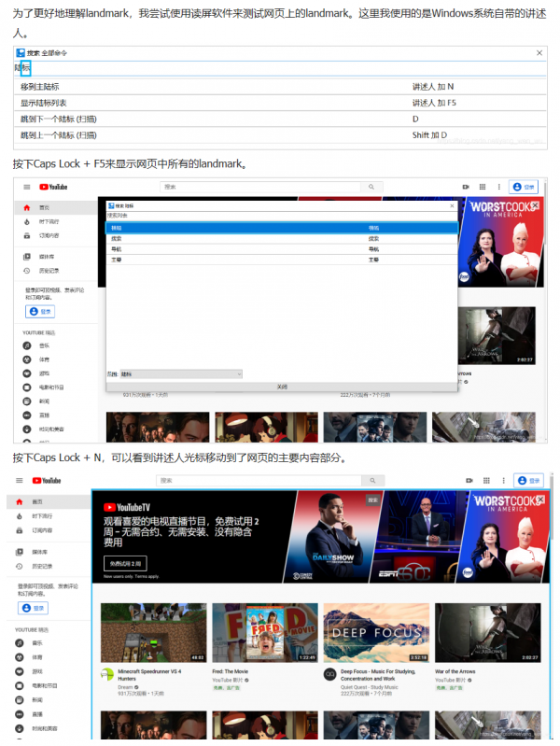Click the 免费试用 2 周 free trial button
560x746 pixels.
[x=125, y=563]
